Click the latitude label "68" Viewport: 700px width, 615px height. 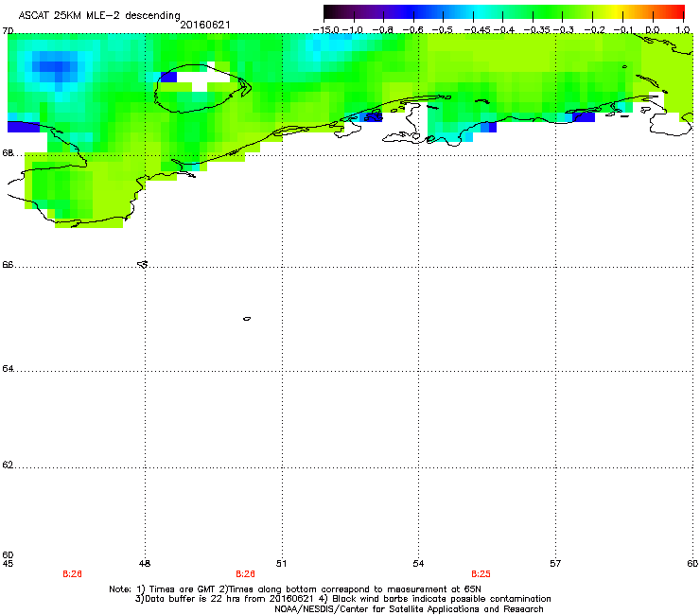point(8,153)
